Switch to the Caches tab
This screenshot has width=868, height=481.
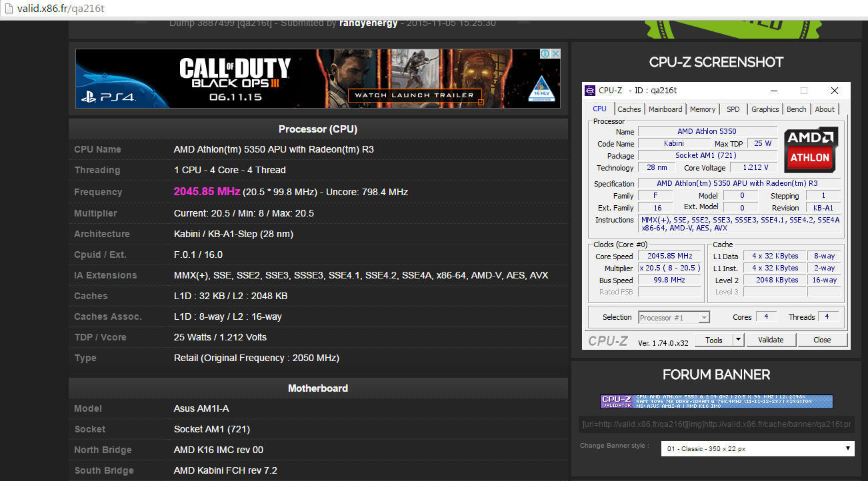click(629, 109)
